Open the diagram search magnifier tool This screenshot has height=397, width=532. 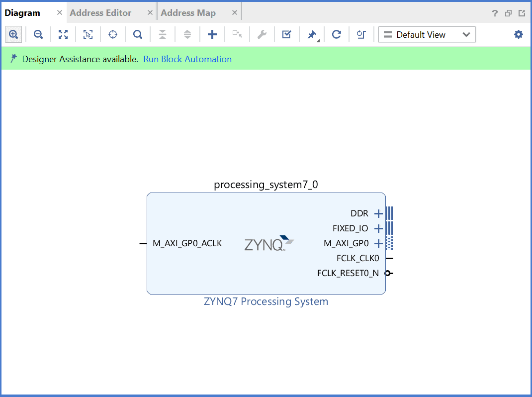[138, 34]
